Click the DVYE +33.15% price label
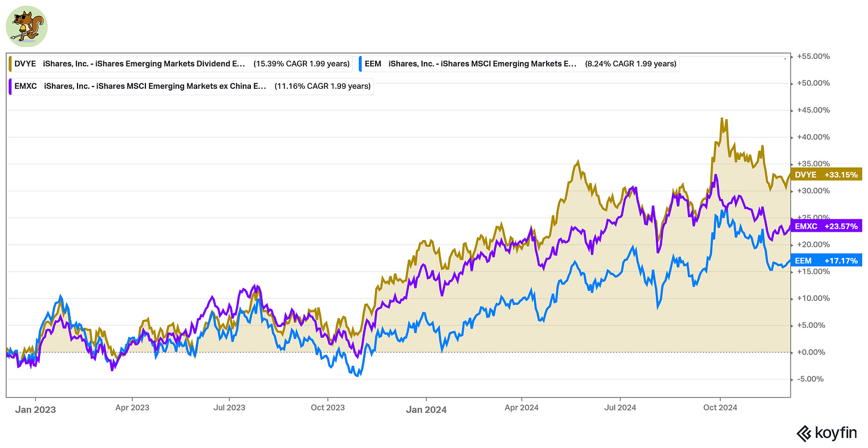868x448 pixels. point(826,175)
